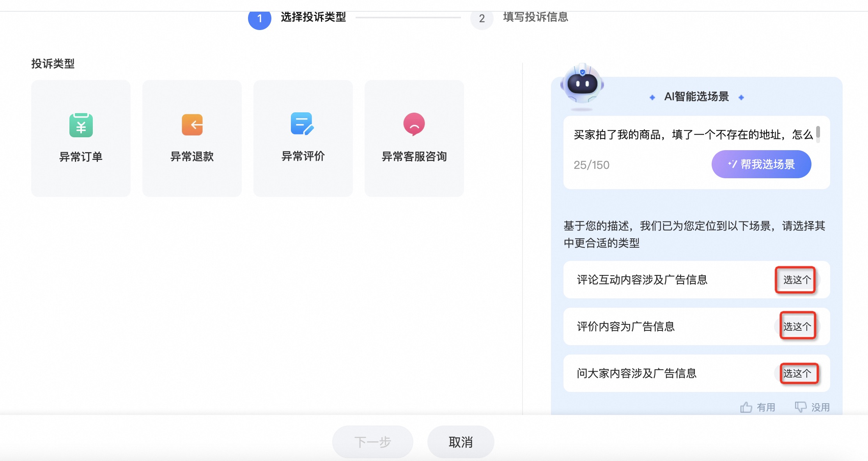Click the 没用 feedback label
Screen dimensions: 868x461
pyautogui.click(x=820, y=407)
